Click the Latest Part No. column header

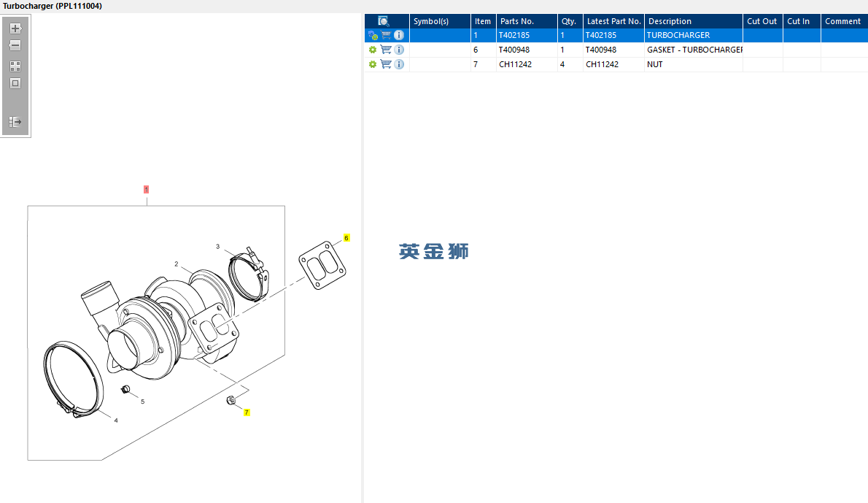pos(613,21)
